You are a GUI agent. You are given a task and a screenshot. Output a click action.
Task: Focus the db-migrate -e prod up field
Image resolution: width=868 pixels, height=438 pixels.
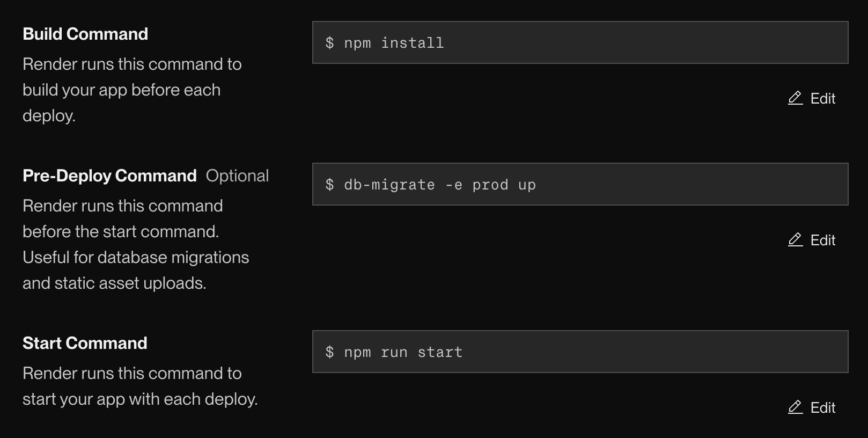click(x=579, y=185)
